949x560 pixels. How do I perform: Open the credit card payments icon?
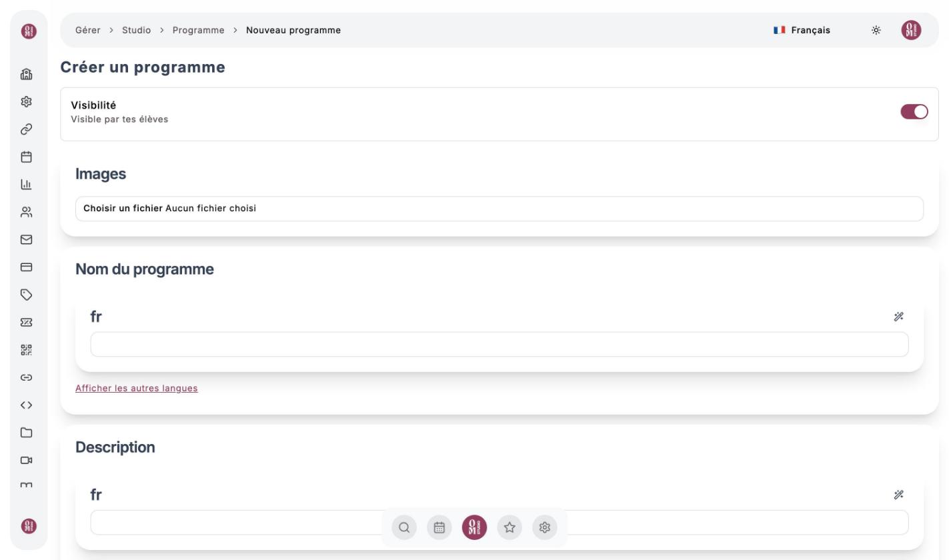(27, 267)
